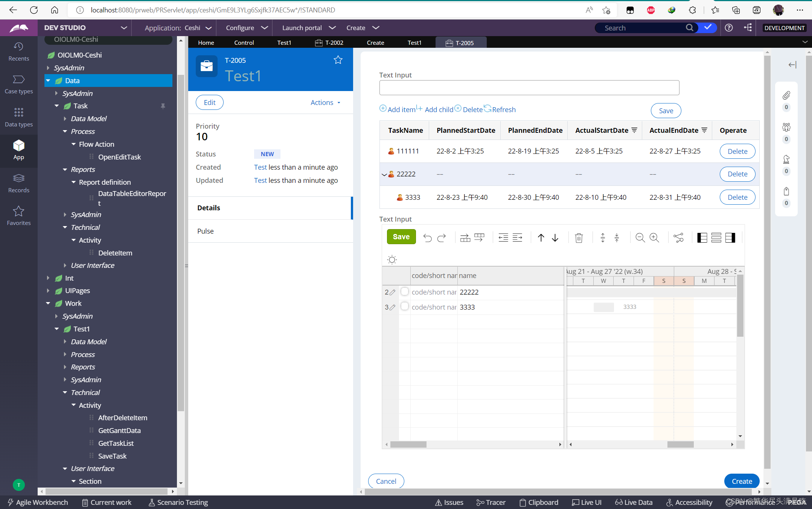Switch to the T-2002 tab
Viewport: 812px width, 509px height.
point(329,43)
